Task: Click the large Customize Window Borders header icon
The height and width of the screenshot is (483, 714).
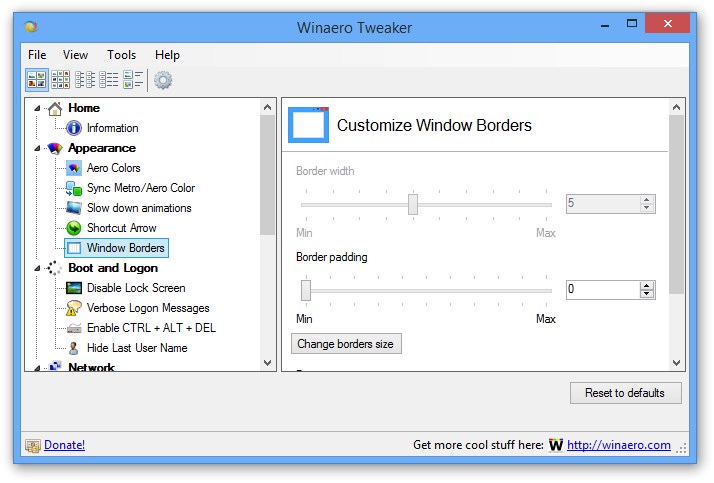Action: 308,125
